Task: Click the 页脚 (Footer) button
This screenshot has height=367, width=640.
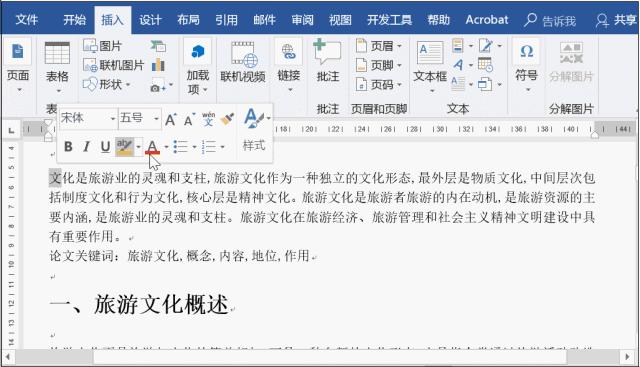Action: click(x=378, y=65)
